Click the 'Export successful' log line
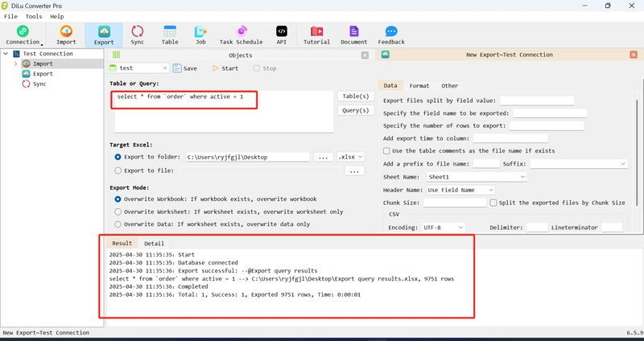644x341 pixels. tap(213, 271)
